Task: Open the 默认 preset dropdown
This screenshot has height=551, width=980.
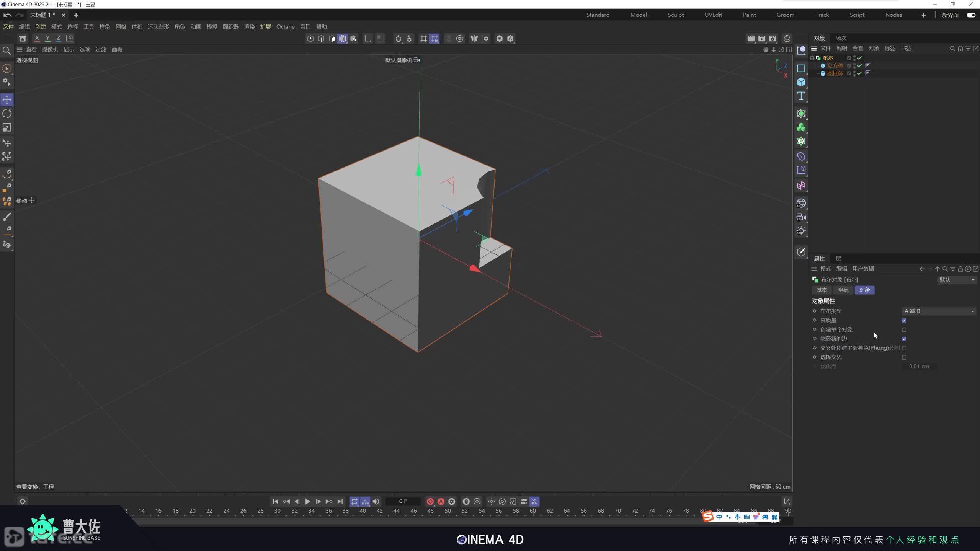Action: point(956,280)
